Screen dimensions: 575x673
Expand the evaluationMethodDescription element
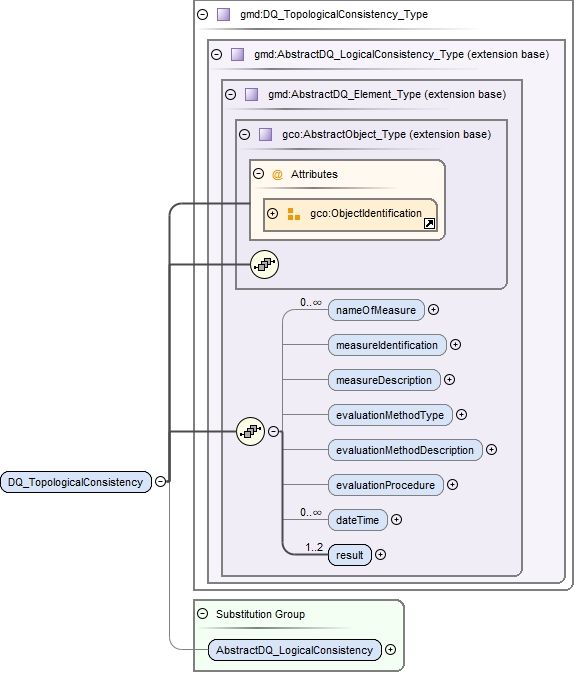491,449
